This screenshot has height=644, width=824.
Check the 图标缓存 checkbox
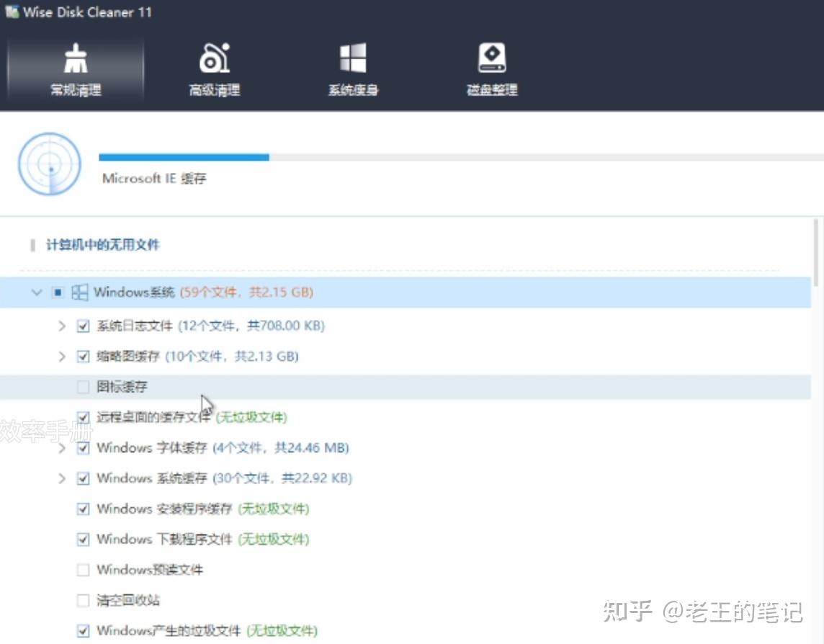point(83,387)
